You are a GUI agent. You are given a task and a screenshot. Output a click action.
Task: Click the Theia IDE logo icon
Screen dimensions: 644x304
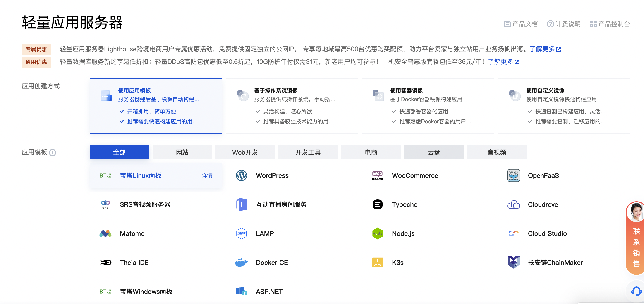tap(105, 263)
